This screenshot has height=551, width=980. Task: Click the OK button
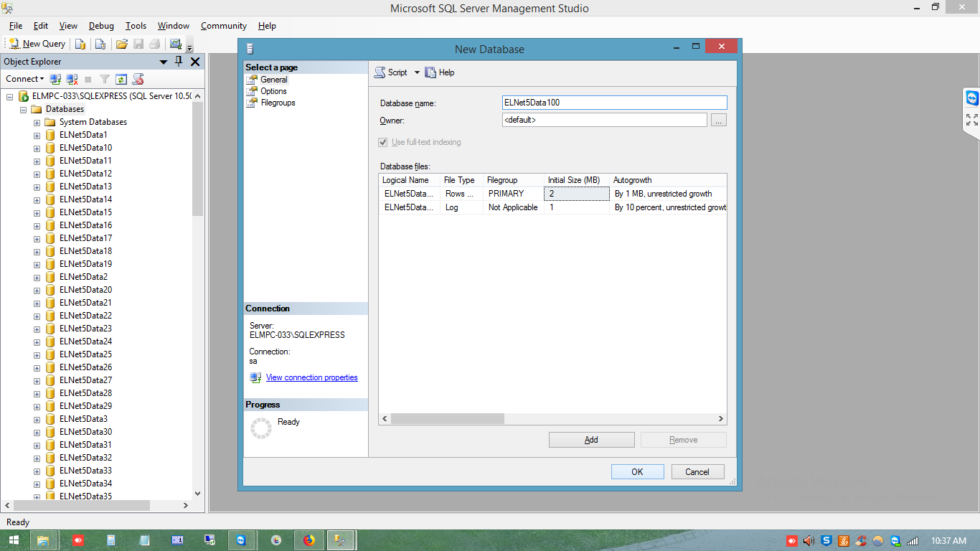point(637,472)
